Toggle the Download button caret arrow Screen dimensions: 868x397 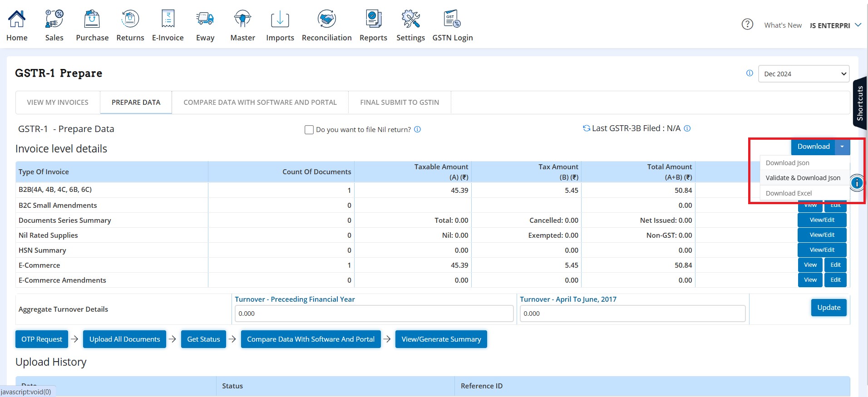click(x=842, y=147)
